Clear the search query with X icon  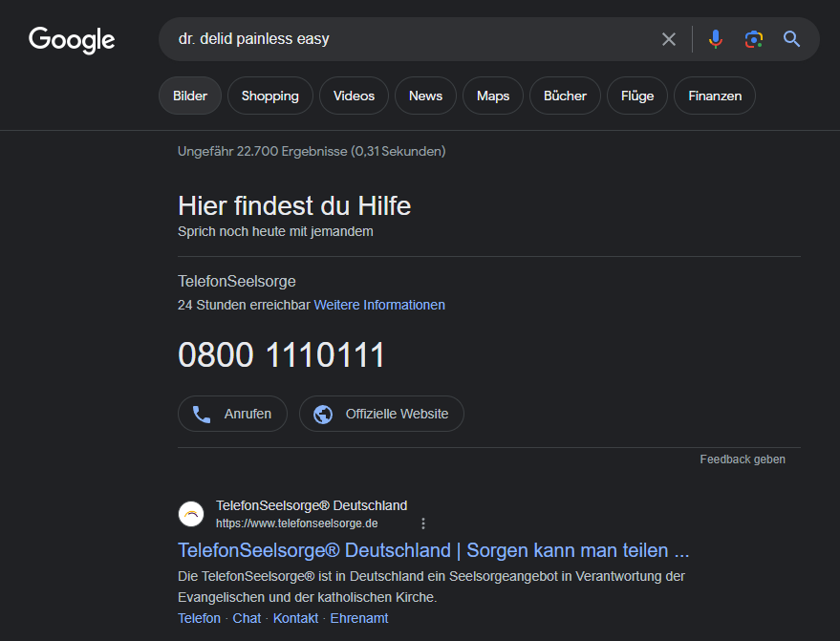click(669, 39)
